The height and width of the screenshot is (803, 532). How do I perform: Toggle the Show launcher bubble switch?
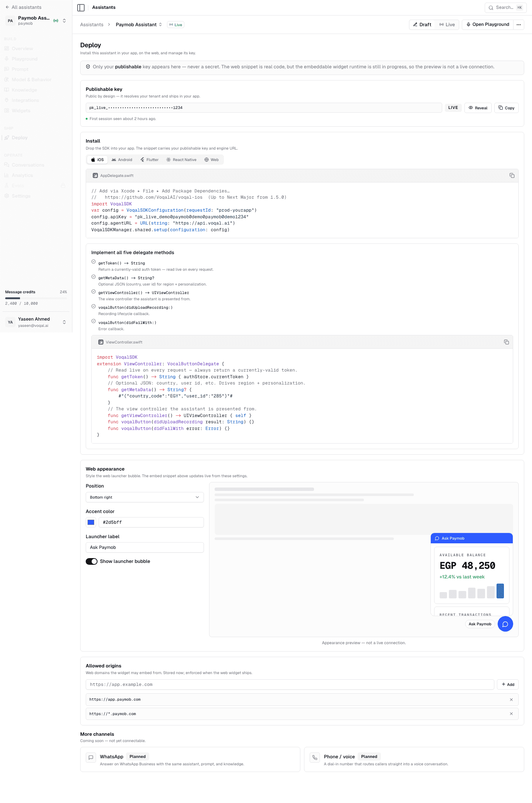click(92, 561)
